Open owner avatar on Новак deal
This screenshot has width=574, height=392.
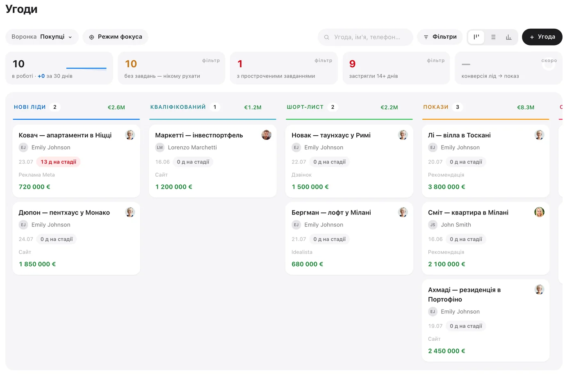pos(403,135)
